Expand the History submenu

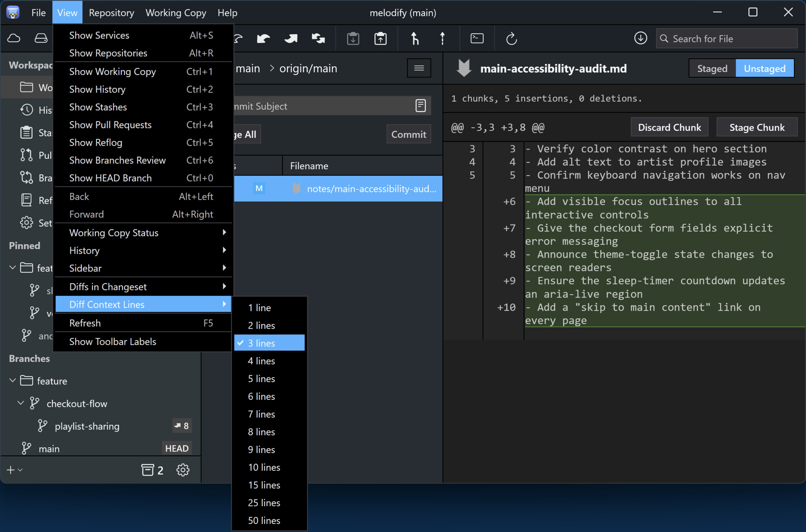tap(143, 250)
